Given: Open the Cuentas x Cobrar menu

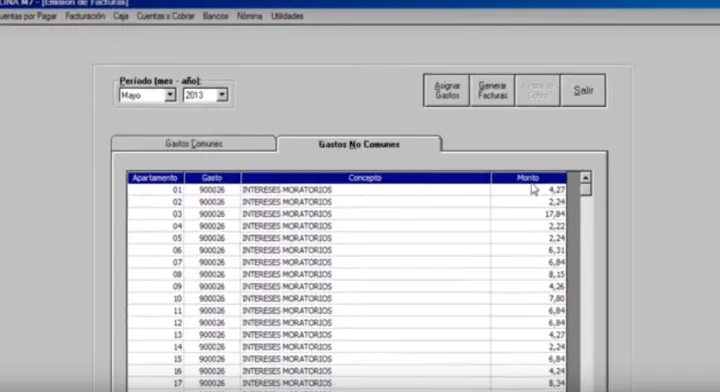Looking at the screenshot, I should pos(165,16).
